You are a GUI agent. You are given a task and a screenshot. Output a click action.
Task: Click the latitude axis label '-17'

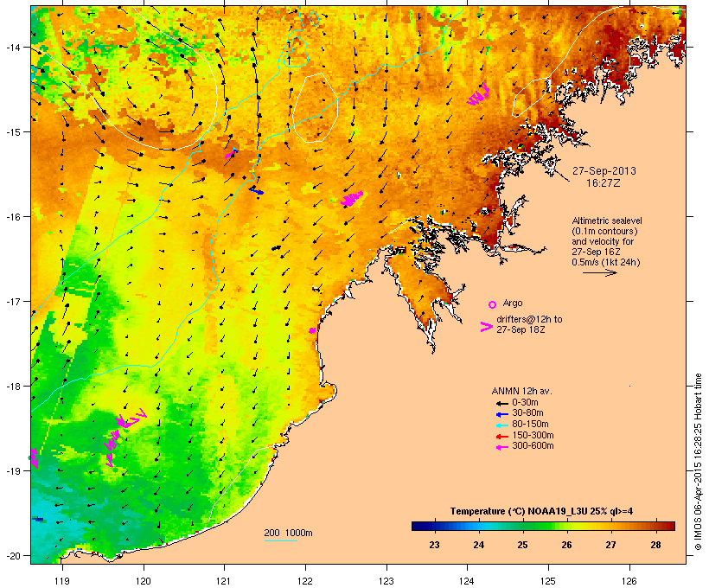12,301
